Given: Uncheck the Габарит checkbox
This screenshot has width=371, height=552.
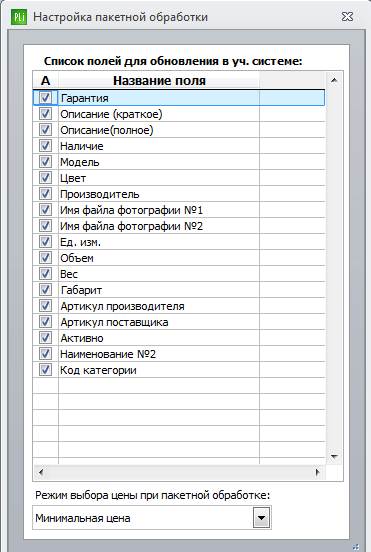Looking at the screenshot, I should (45, 290).
